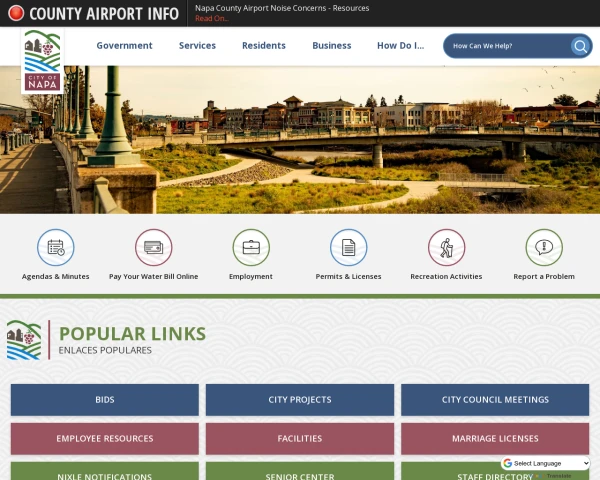The height and width of the screenshot is (480, 600).
Task: Open Pay Your Water Bill Online icon
Action: pyautogui.click(x=153, y=247)
